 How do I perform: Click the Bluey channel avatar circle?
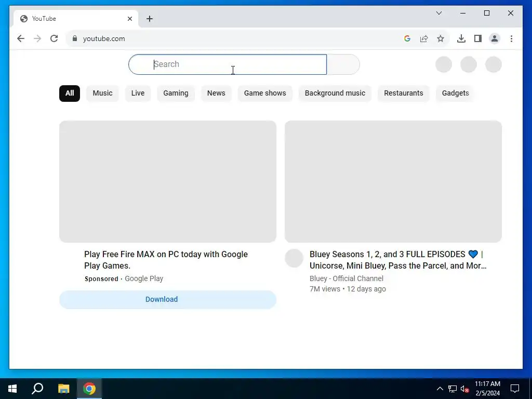click(294, 258)
